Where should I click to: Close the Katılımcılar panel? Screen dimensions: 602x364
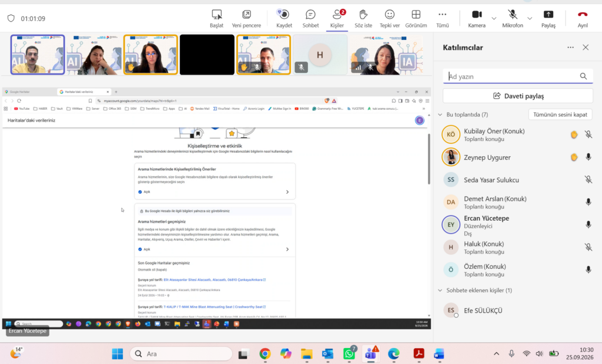tap(586, 48)
